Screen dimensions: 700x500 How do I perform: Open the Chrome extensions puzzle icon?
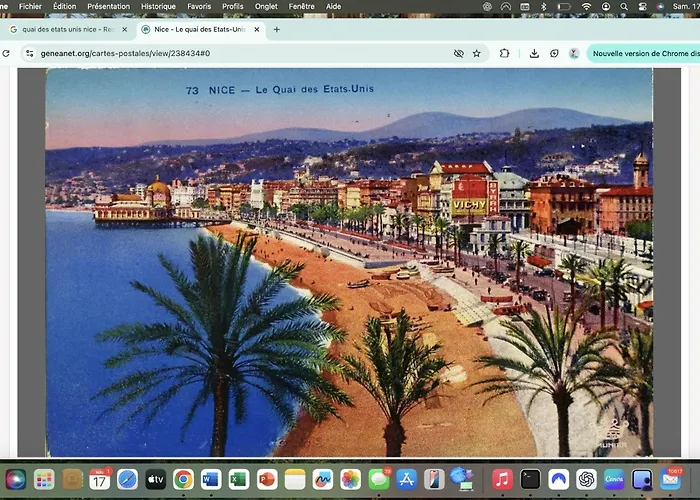tap(504, 53)
